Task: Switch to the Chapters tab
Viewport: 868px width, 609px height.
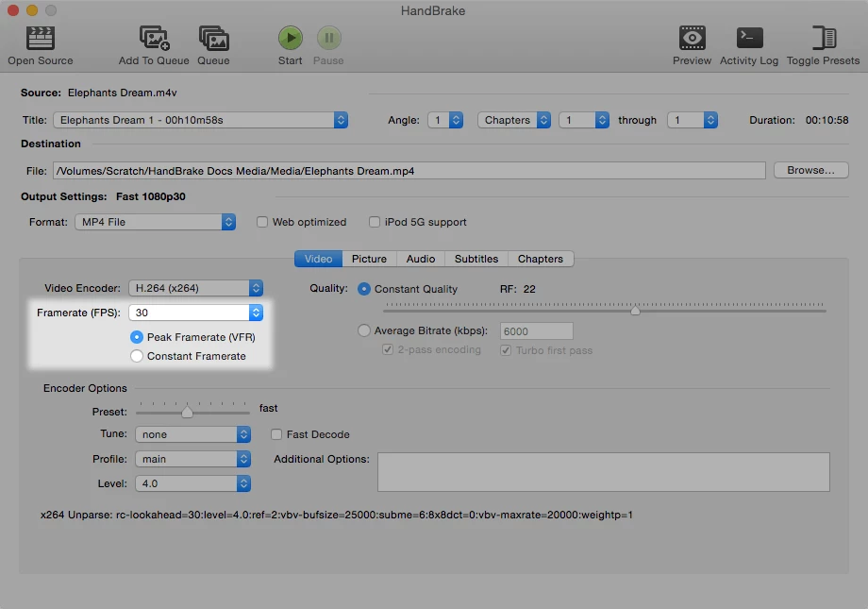Action: click(x=541, y=259)
